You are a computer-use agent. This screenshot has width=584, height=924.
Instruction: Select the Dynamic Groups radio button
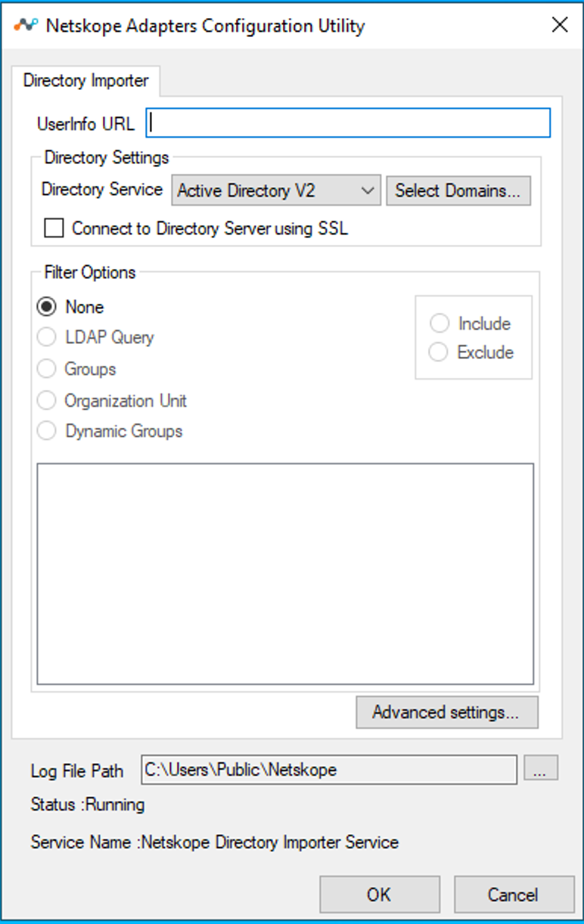47,431
